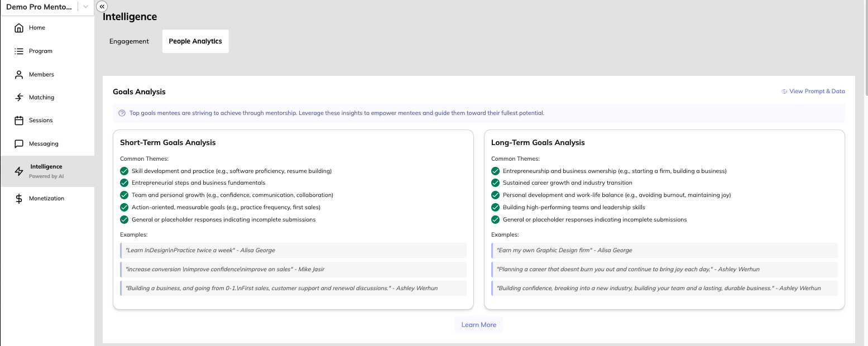Click the Matching arrows icon
868x346 pixels.
(x=19, y=98)
